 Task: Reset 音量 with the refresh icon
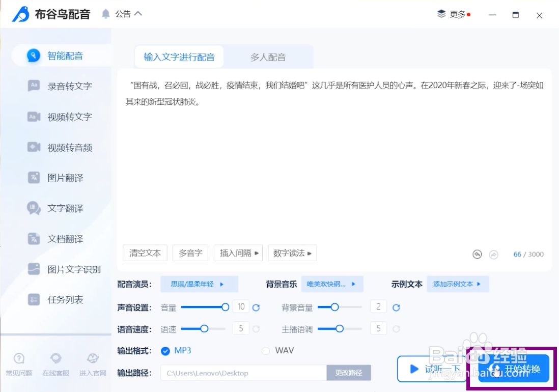tap(256, 307)
